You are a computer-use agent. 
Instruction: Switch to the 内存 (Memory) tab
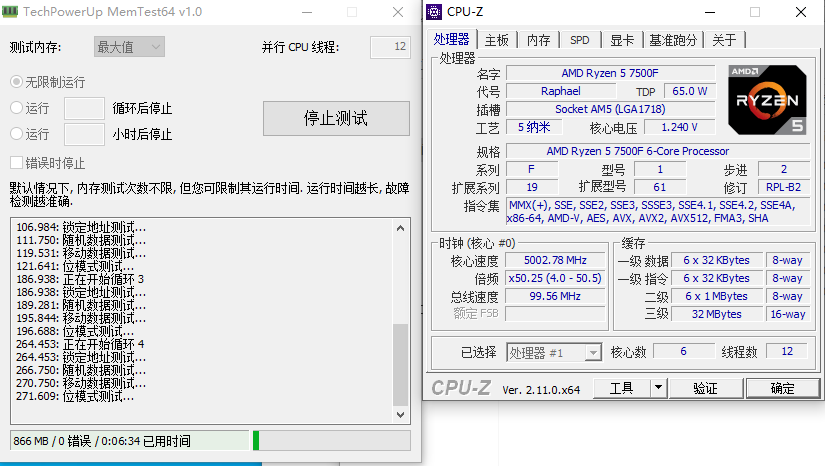(538, 40)
